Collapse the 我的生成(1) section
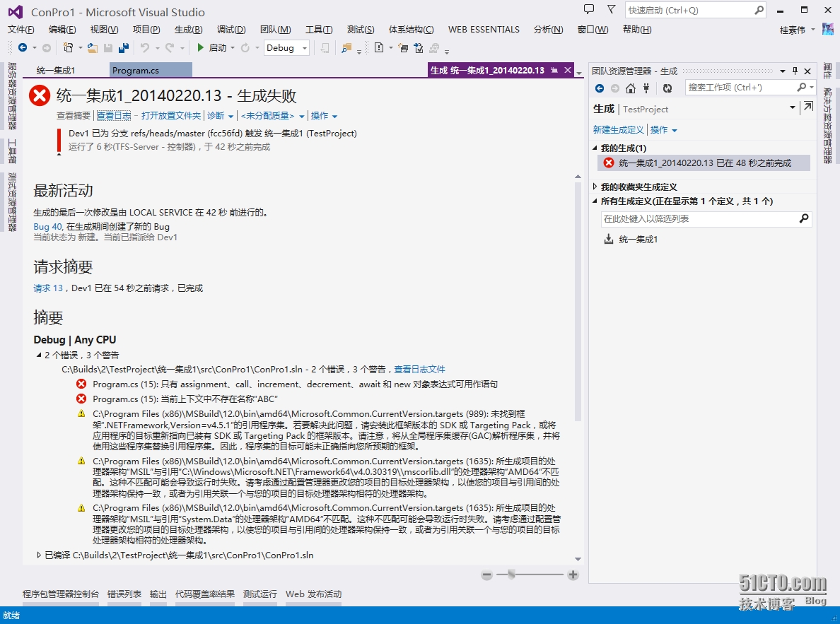840x624 pixels. pyautogui.click(x=595, y=148)
